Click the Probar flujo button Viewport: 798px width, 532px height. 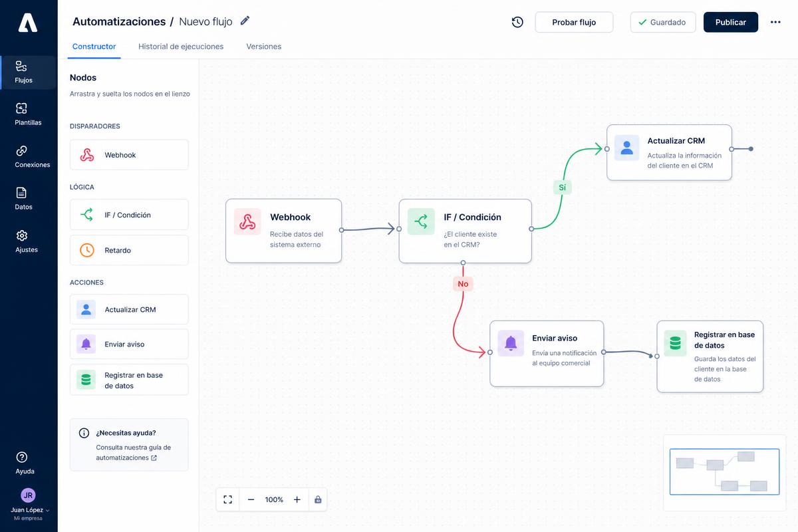coord(574,22)
